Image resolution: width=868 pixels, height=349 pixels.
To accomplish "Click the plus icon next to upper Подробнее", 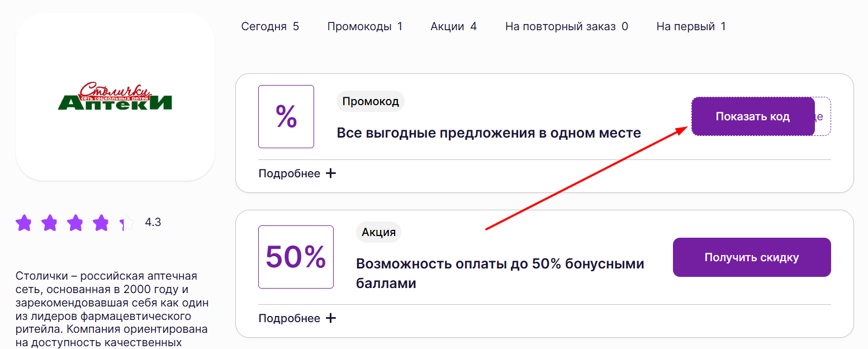I will point(331,173).
